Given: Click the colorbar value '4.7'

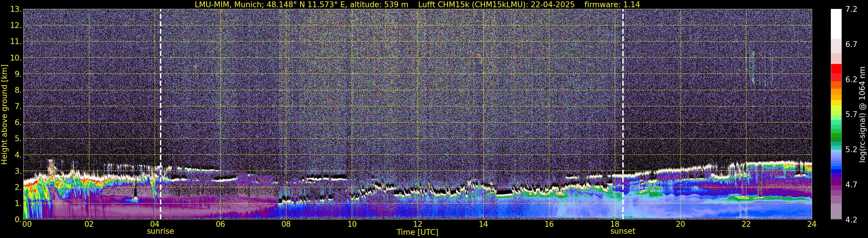Looking at the screenshot, I should pyautogui.click(x=852, y=185).
